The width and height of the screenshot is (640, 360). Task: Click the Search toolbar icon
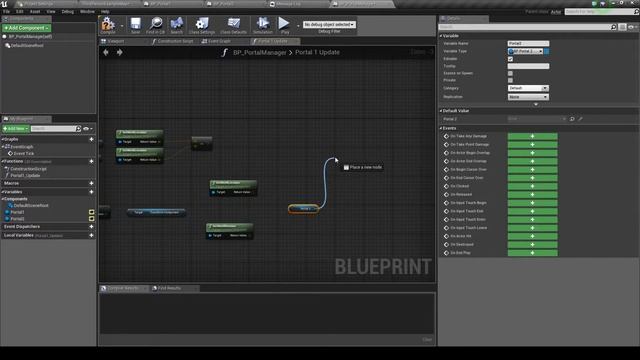coord(177,25)
